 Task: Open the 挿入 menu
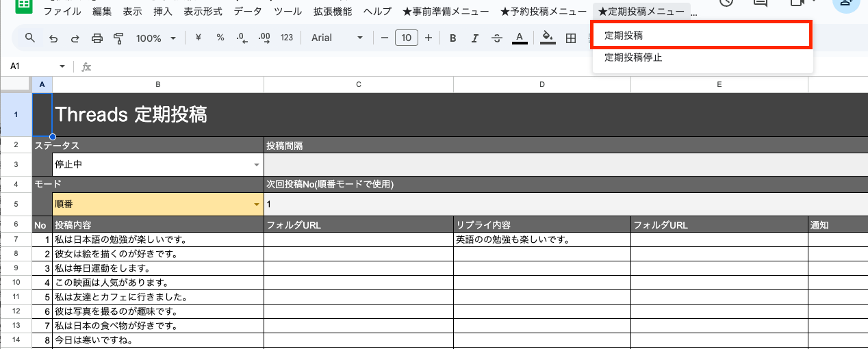(x=163, y=12)
